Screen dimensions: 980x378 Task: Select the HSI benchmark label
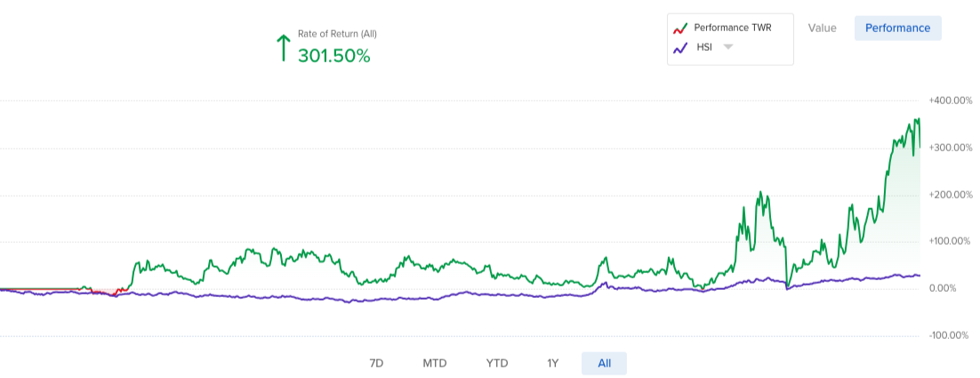click(x=703, y=47)
